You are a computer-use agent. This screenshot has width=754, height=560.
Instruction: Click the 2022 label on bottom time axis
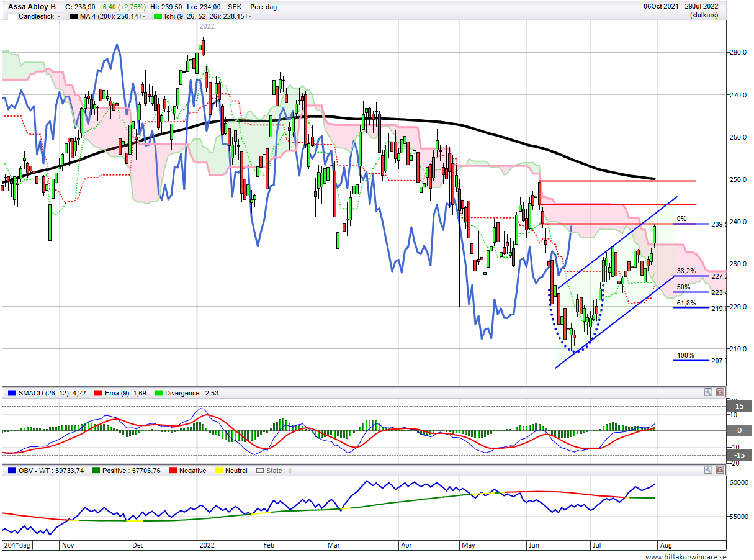coord(207,545)
